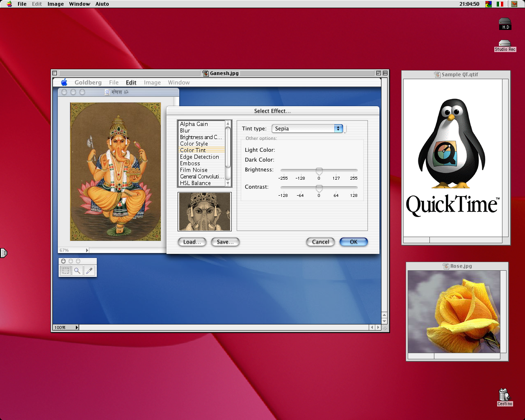
Task: Collapse the Ganesh.jpg window with windowshade box
Action: click(385, 73)
